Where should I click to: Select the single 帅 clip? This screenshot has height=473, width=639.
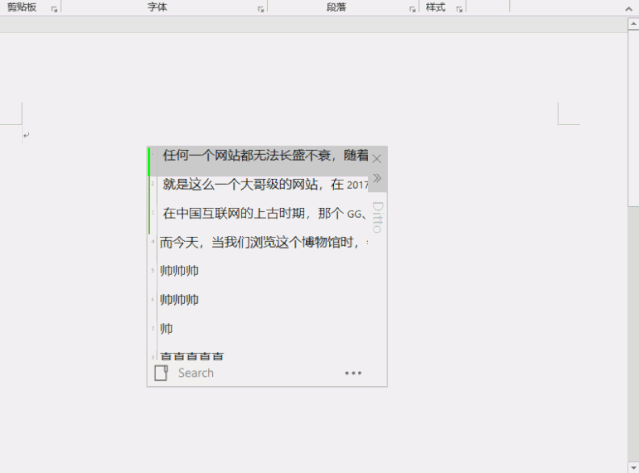259,328
